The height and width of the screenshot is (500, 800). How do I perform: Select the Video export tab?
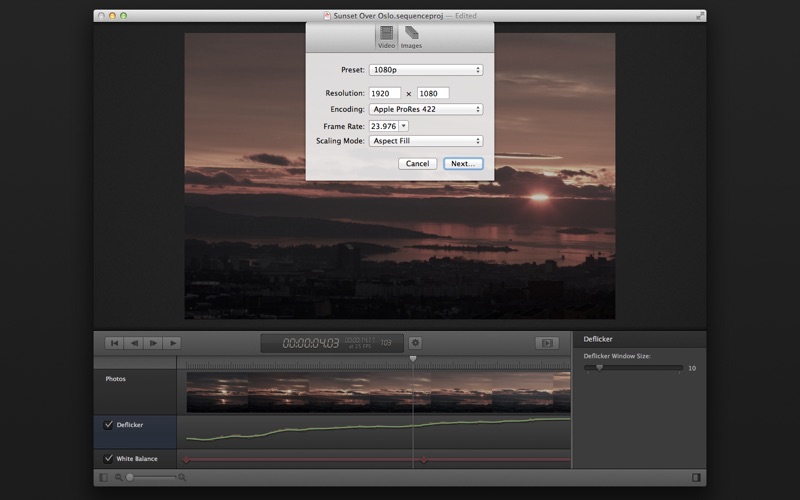coord(386,37)
